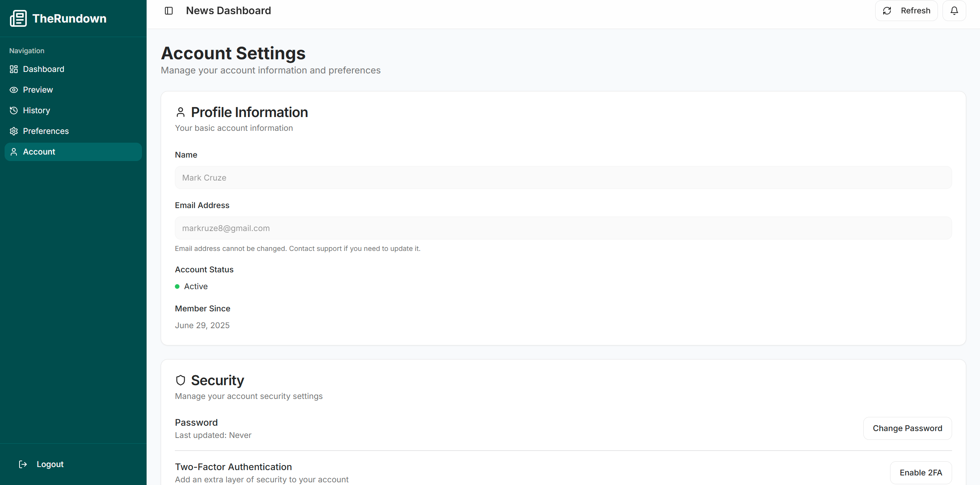Click the Account person icon in sidebar
Image resolution: width=980 pixels, height=485 pixels.
click(x=14, y=152)
